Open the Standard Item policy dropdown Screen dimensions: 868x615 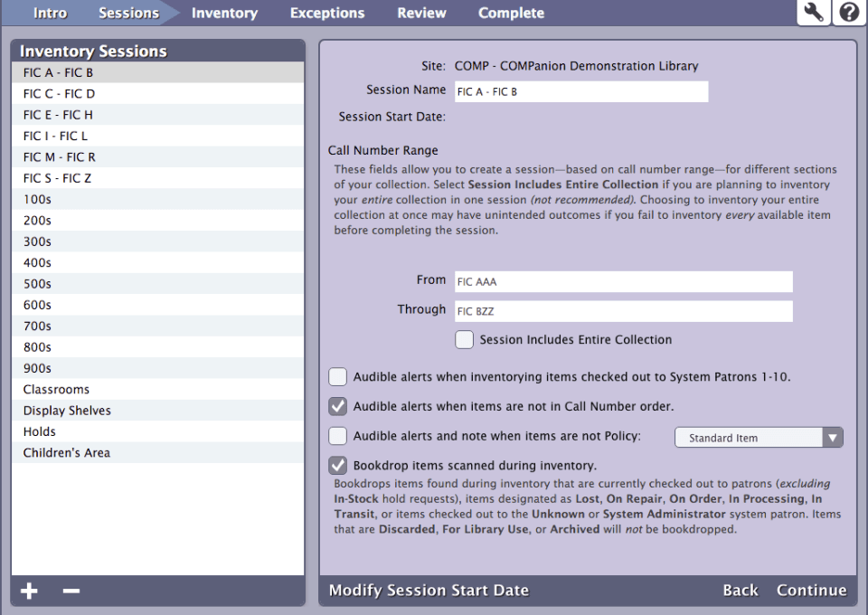pyautogui.click(x=759, y=438)
